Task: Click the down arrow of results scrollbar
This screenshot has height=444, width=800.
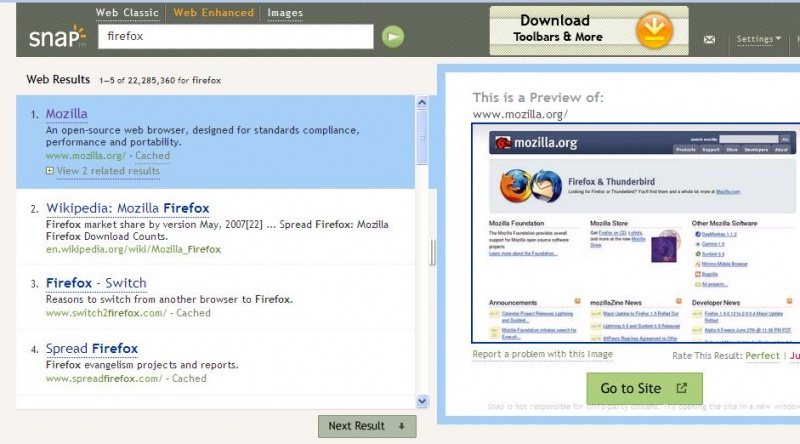Action: pyautogui.click(x=422, y=401)
